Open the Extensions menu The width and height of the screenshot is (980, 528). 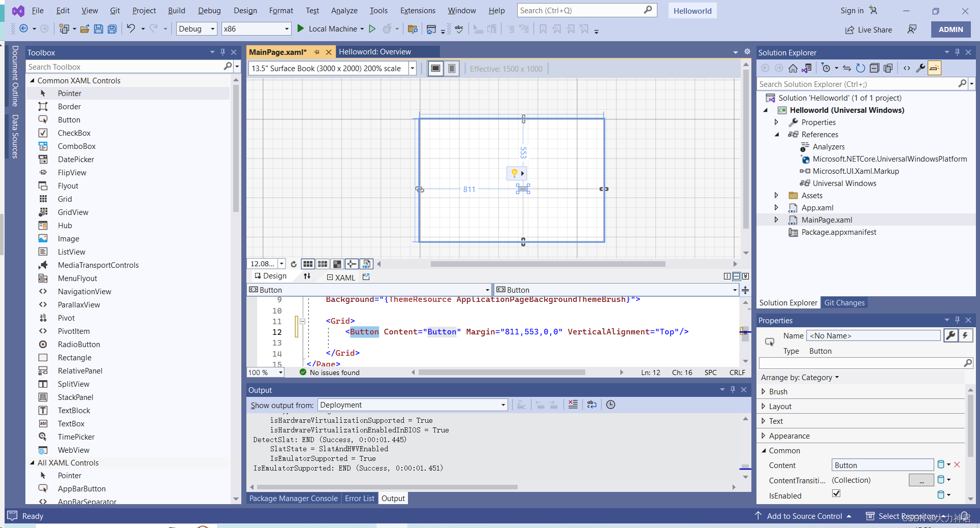point(417,10)
